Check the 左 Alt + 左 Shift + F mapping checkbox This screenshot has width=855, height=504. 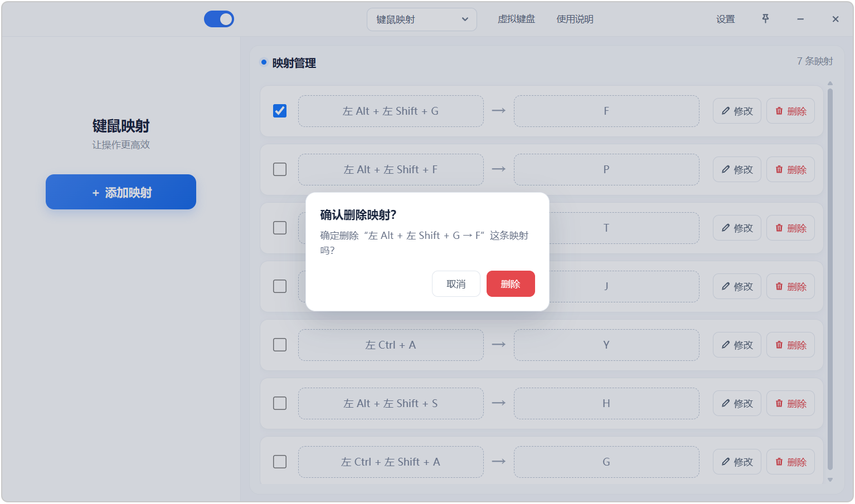[x=280, y=169]
